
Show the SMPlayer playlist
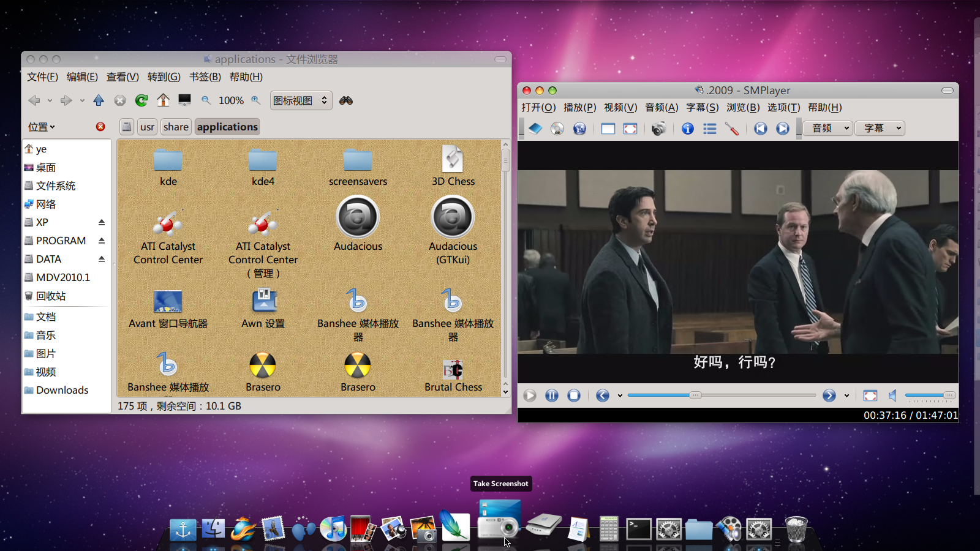[x=710, y=129]
